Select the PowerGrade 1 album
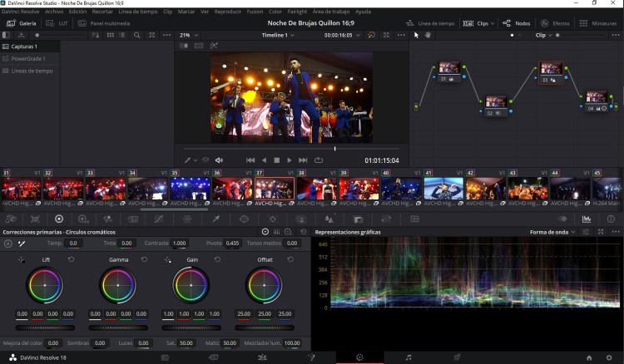This screenshot has width=624, height=364. pyautogui.click(x=30, y=58)
